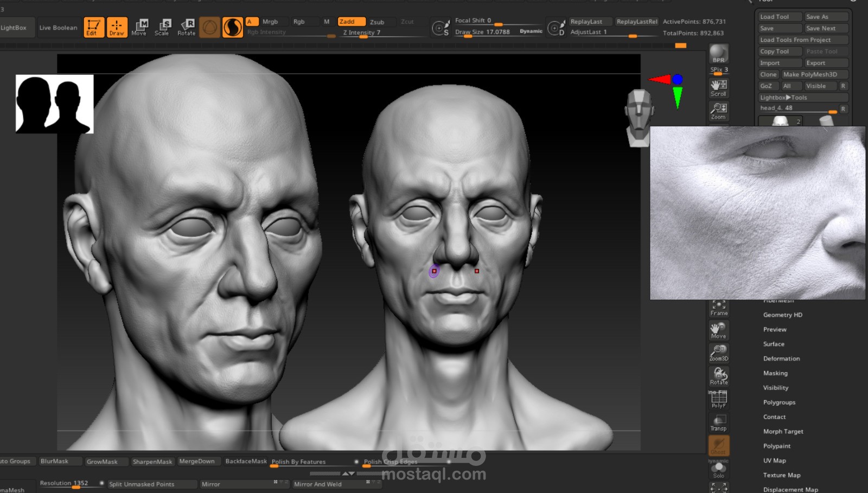
Task: Click the D icon beside ReplayLast
Action: click(x=556, y=27)
